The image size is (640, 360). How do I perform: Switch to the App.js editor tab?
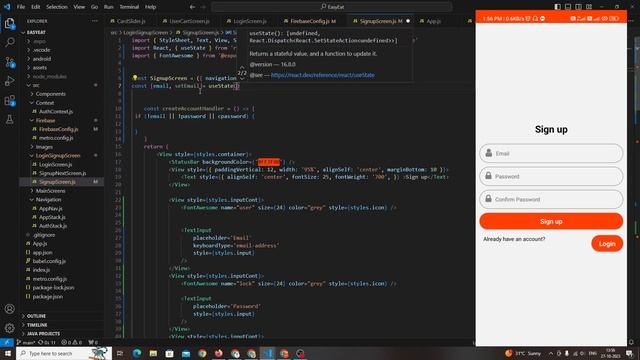(x=433, y=21)
